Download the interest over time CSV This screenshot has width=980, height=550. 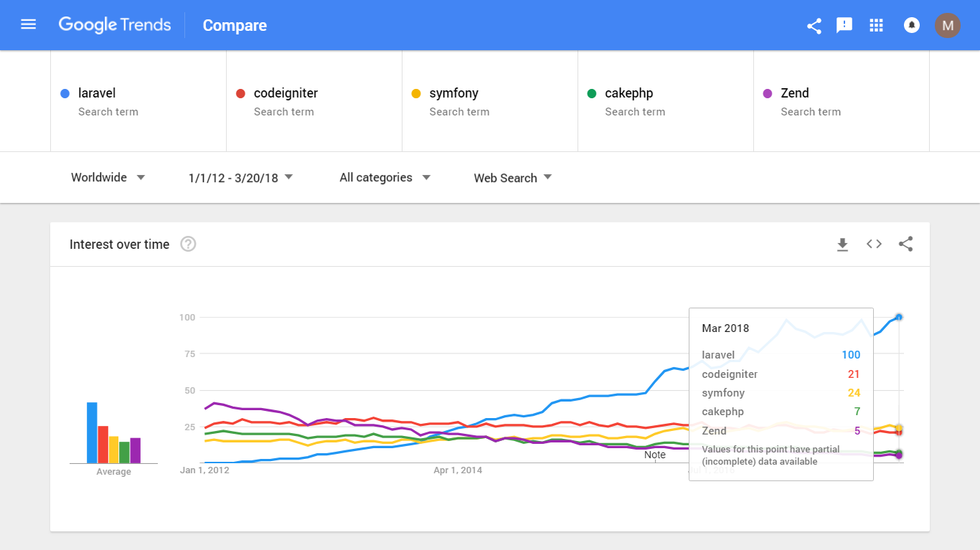tap(842, 245)
